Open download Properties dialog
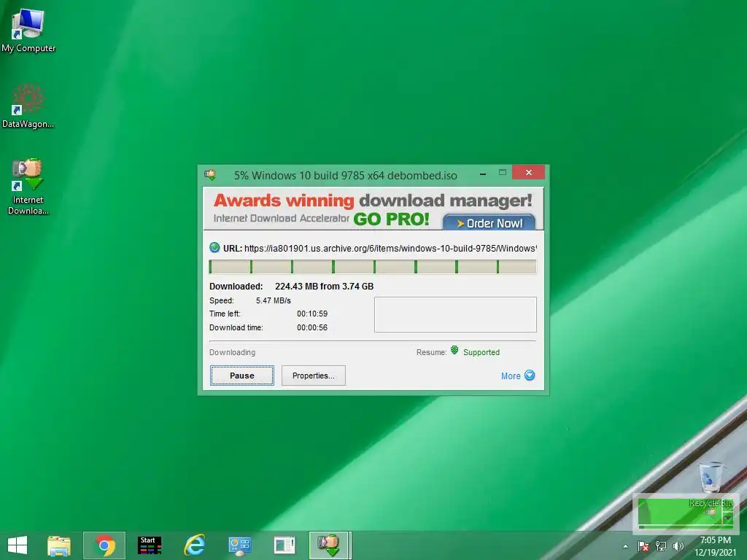This screenshot has height=560, width=747. coord(314,376)
